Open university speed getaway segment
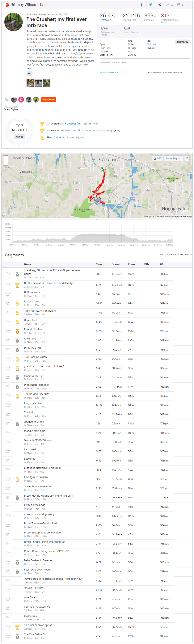The height and width of the screenshot is (644, 194). (39, 514)
